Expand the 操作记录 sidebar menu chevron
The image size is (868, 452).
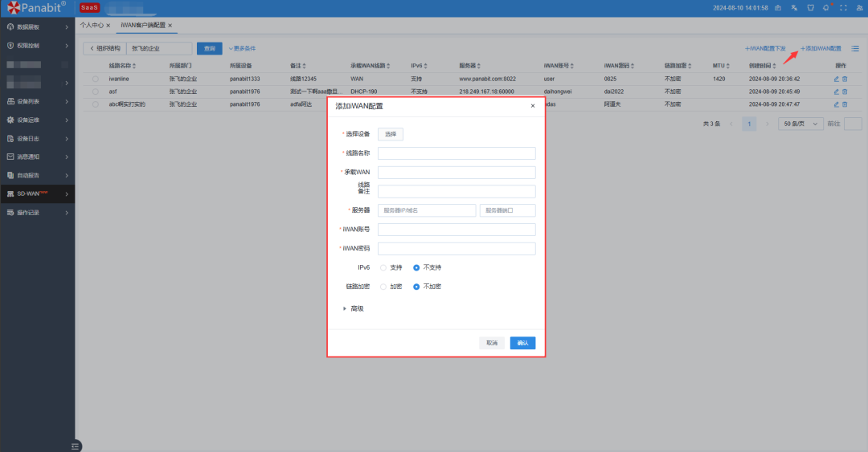67,213
